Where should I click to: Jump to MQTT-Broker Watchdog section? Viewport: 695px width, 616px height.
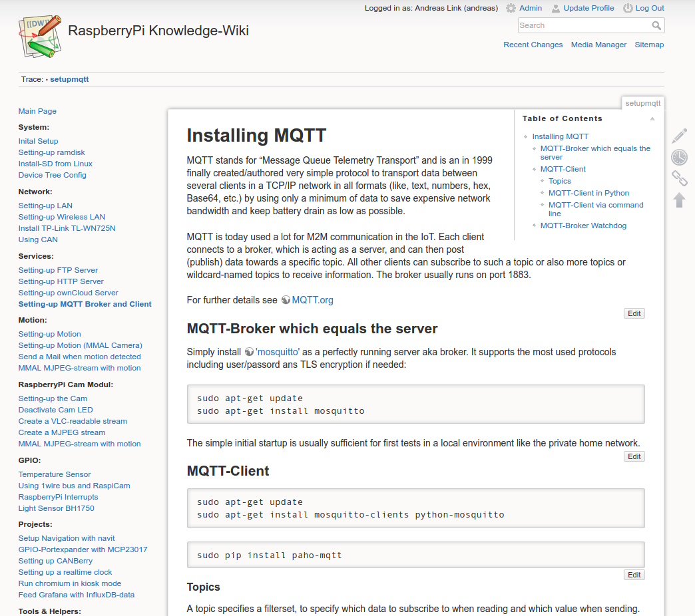point(583,226)
